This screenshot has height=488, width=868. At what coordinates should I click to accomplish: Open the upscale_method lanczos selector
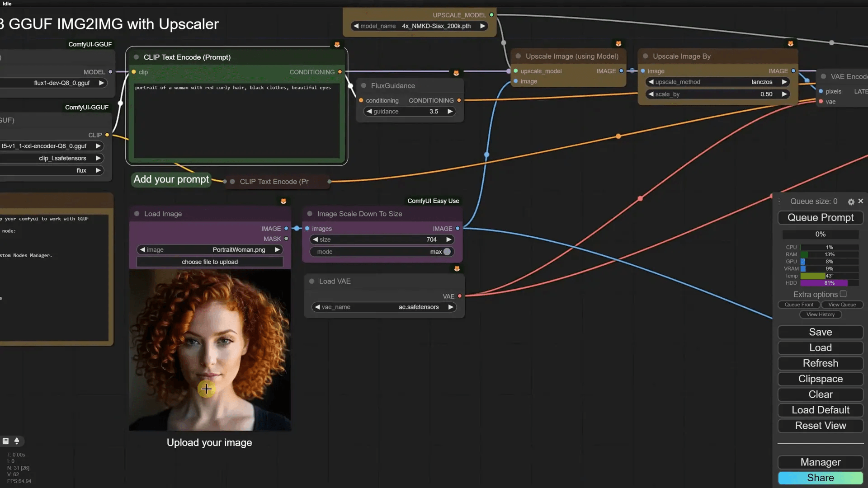coord(717,82)
